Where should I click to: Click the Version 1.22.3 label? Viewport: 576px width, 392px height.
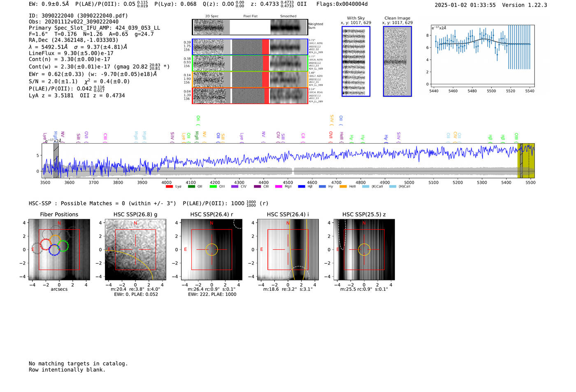tap(525, 5)
